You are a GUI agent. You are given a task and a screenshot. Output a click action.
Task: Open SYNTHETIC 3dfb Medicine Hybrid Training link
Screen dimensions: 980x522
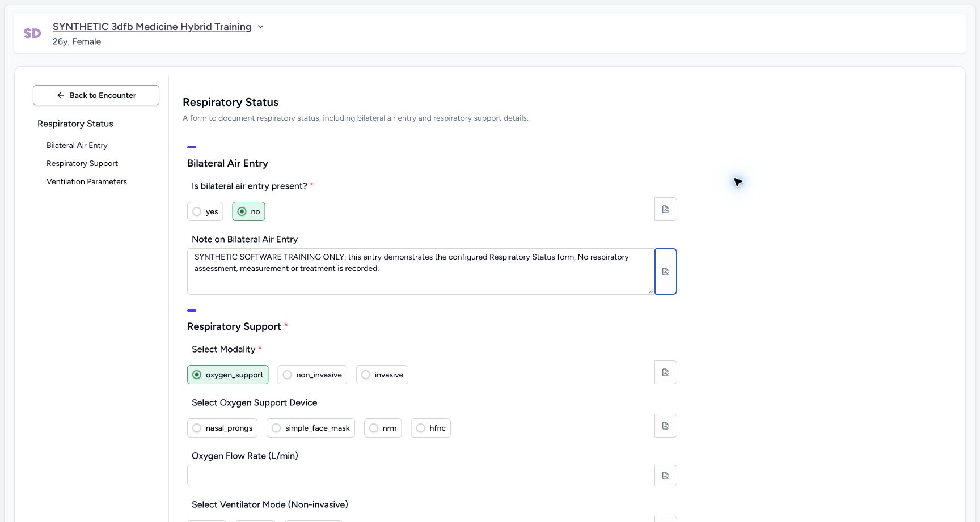point(152,27)
